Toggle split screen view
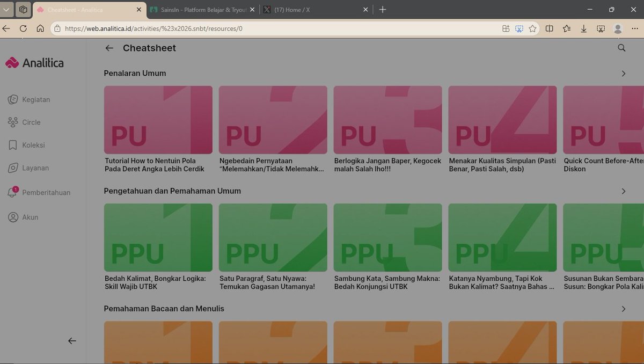This screenshot has width=644, height=364. pos(550,28)
